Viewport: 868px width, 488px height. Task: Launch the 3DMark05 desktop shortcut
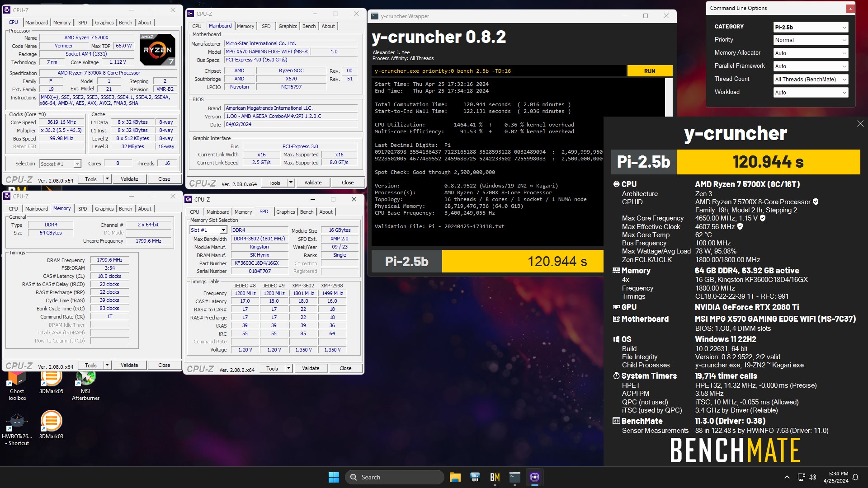[x=51, y=382]
